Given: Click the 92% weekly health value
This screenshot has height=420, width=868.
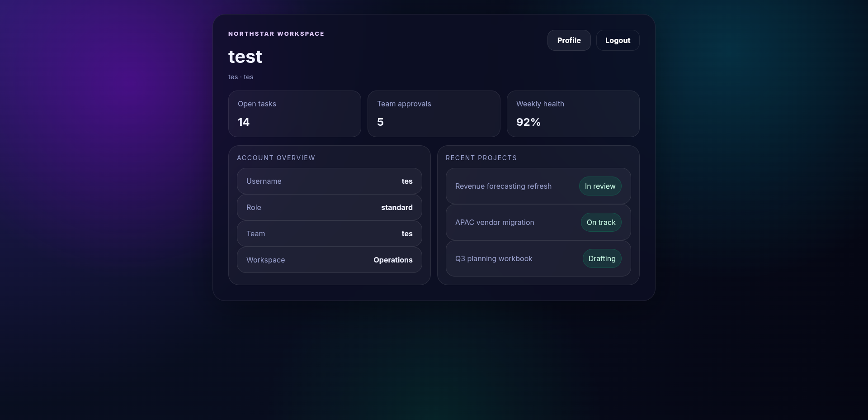Looking at the screenshot, I should pyautogui.click(x=528, y=122).
